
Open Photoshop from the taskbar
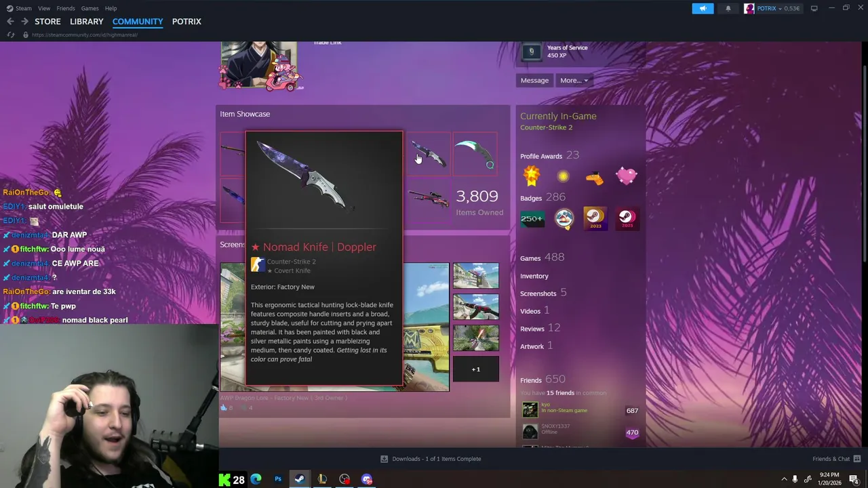tap(278, 479)
